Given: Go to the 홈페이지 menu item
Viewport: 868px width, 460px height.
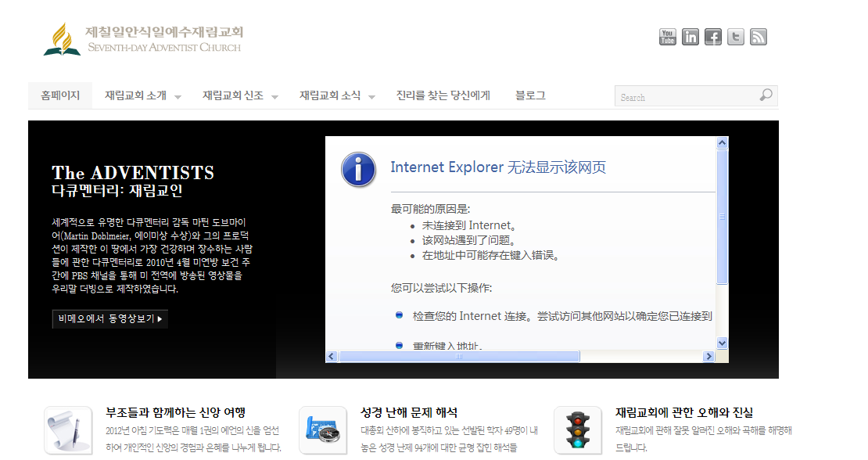Looking at the screenshot, I should pyautogui.click(x=60, y=95).
